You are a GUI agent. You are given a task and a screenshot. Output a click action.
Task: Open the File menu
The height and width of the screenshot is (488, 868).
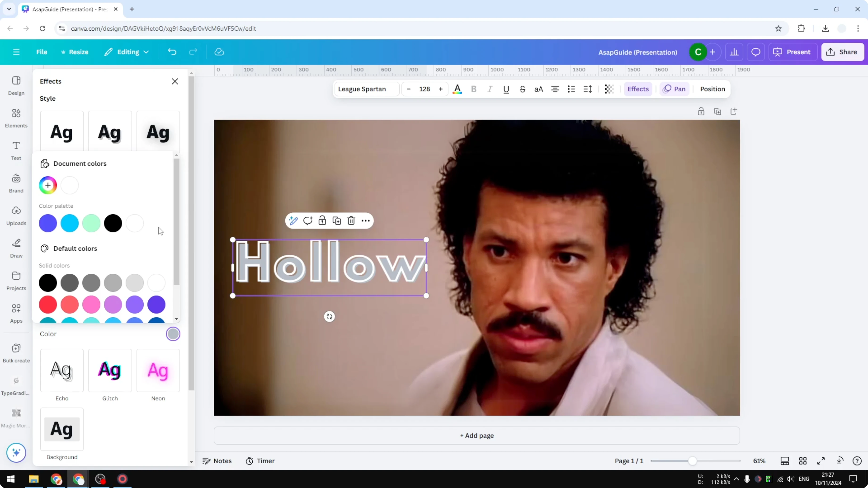[42, 52]
